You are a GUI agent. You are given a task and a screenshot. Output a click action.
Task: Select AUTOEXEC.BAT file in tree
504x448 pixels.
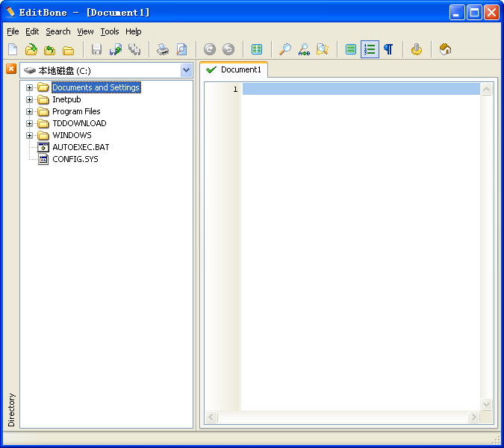pos(80,147)
